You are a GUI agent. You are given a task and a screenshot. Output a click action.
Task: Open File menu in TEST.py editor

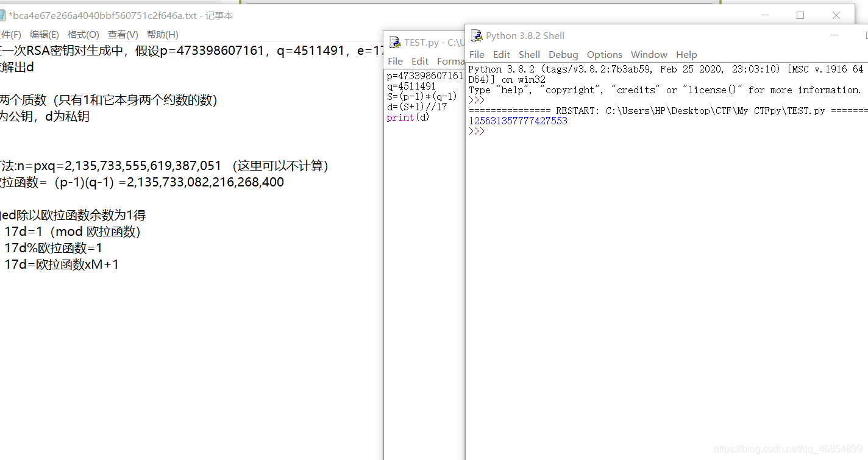coord(395,61)
